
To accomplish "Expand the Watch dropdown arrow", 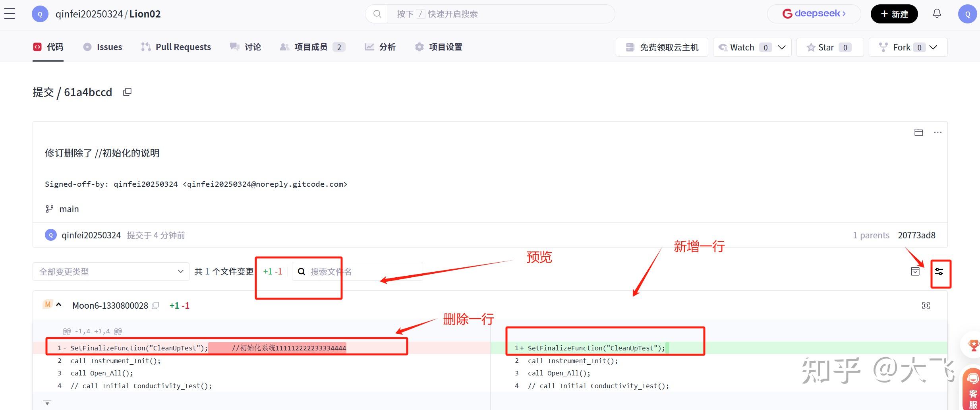I will [x=781, y=47].
